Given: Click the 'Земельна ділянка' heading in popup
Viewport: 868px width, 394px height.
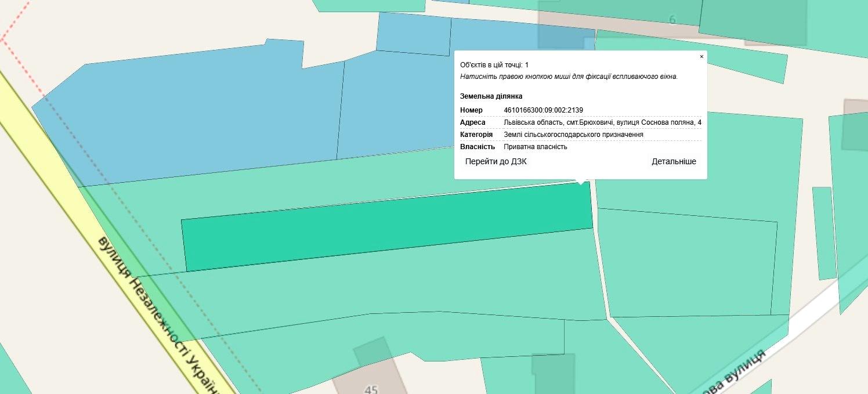Looking at the screenshot, I should [x=491, y=96].
